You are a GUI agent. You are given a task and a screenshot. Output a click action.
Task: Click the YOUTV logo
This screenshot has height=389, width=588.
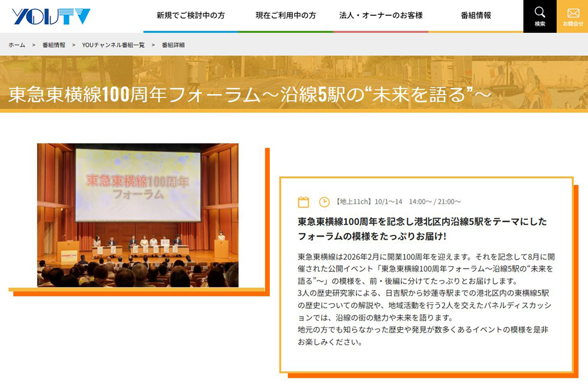pos(51,16)
